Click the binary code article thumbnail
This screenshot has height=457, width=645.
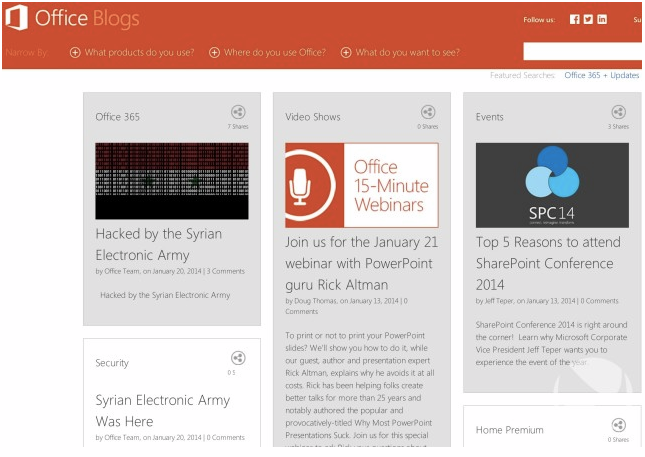point(171,180)
